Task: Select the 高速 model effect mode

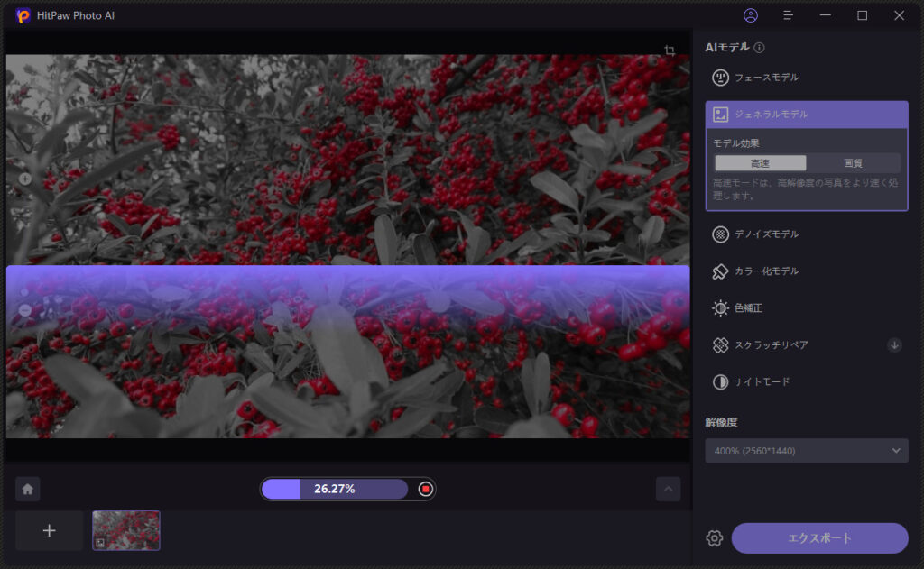Action: click(x=760, y=163)
